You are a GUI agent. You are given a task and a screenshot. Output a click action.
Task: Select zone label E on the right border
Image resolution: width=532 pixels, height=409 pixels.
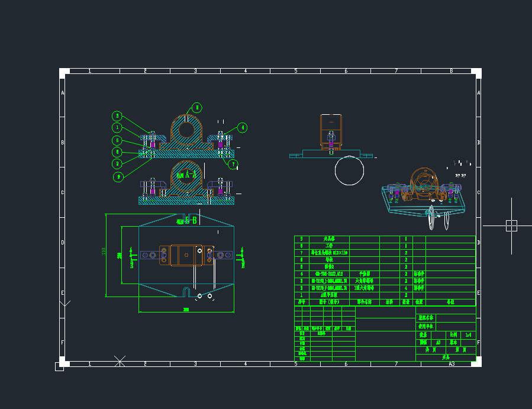(479, 293)
